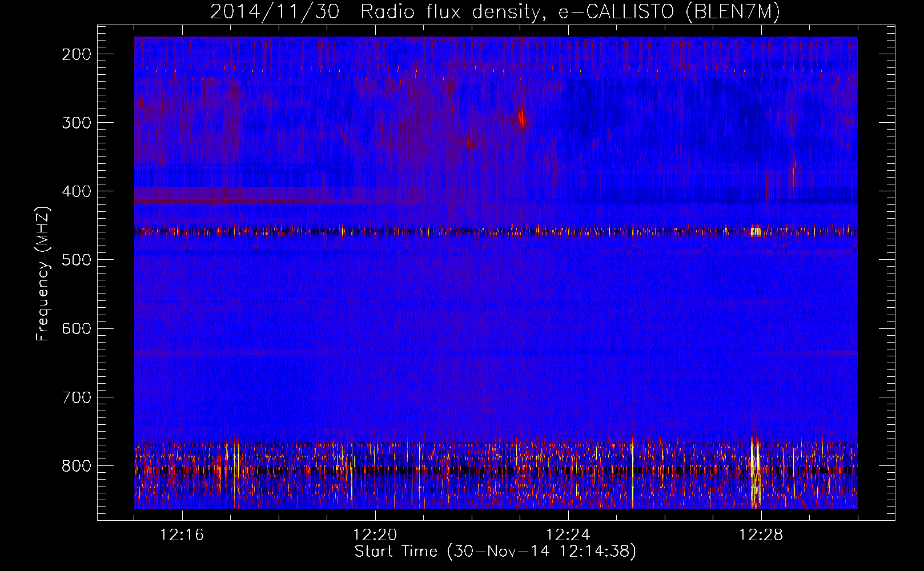Screen dimensions: 924x571
Task: Click the 'Start Time (30-Nov-14 12:14:38)' label
Action: pos(495,552)
